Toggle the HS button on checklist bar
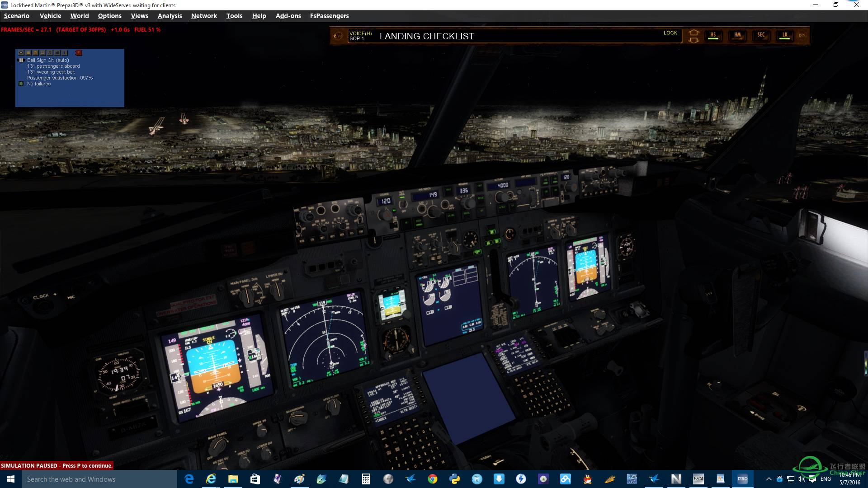Image resolution: width=868 pixels, height=488 pixels. [713, 35]
